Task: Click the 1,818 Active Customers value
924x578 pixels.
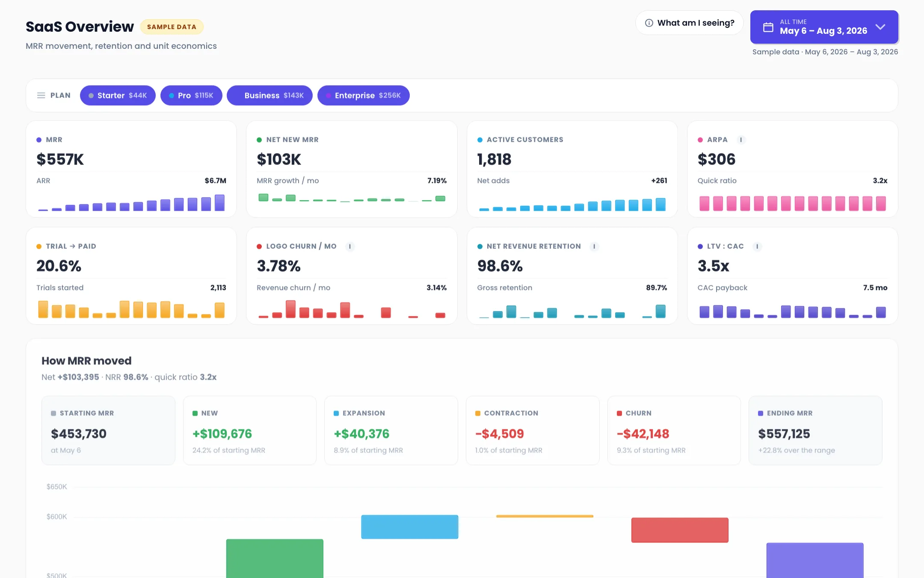Action: click(494, 159)
